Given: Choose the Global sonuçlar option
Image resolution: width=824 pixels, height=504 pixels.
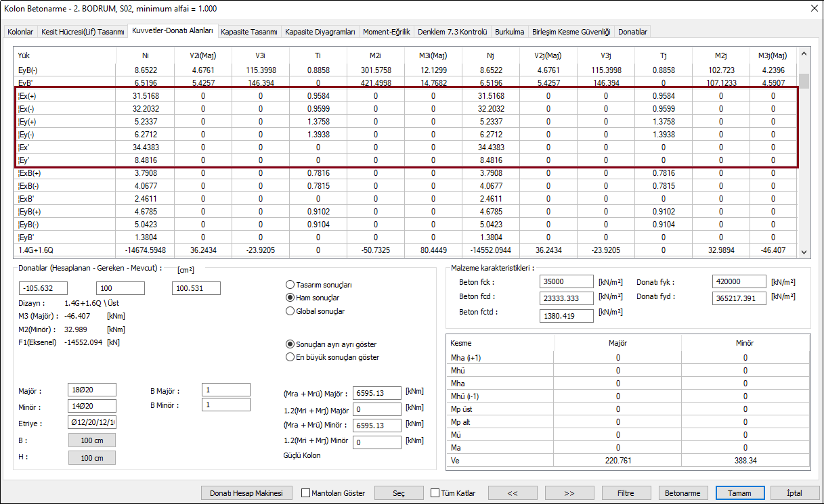Looking at the screenshot, I should (290, 311).
